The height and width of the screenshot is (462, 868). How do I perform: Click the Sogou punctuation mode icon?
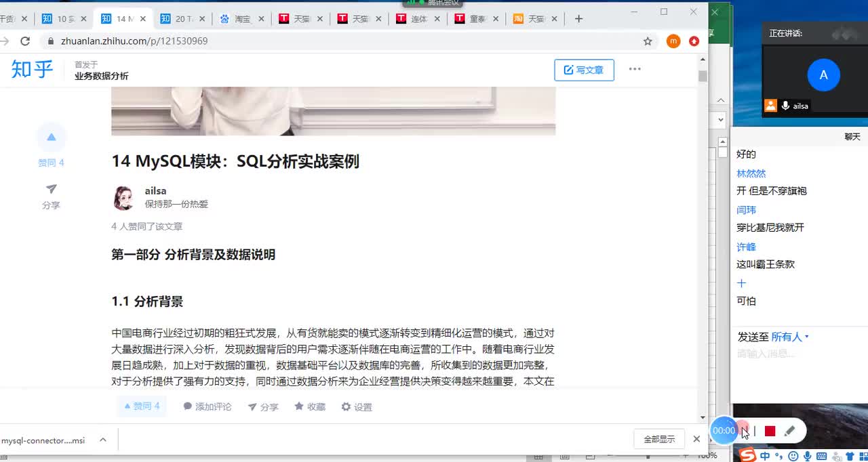click(778, 456)
